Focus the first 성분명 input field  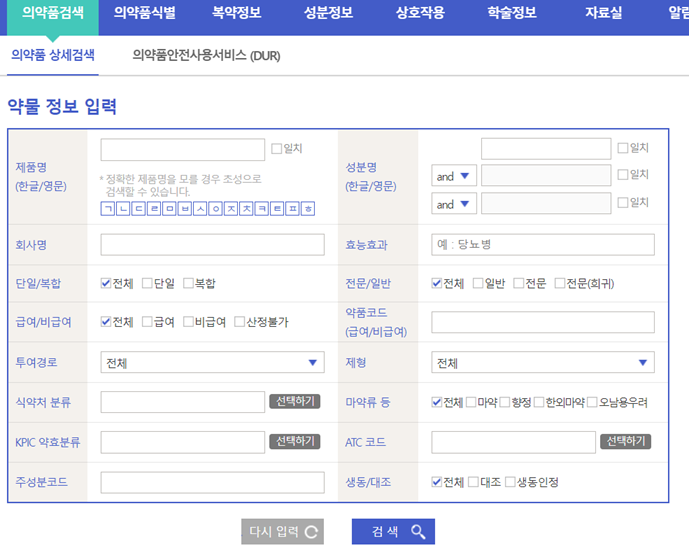click(546, 149)
